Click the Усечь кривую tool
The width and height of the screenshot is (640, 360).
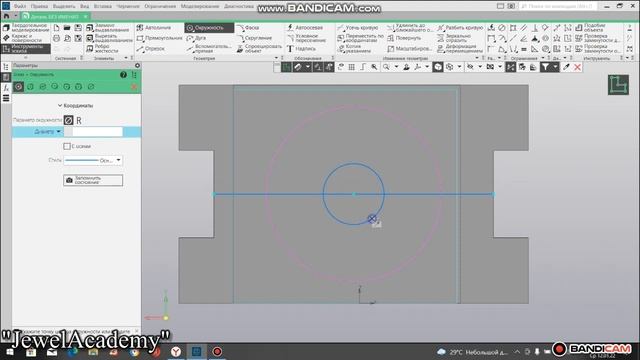pyautogui.click(x=358, y=28)
